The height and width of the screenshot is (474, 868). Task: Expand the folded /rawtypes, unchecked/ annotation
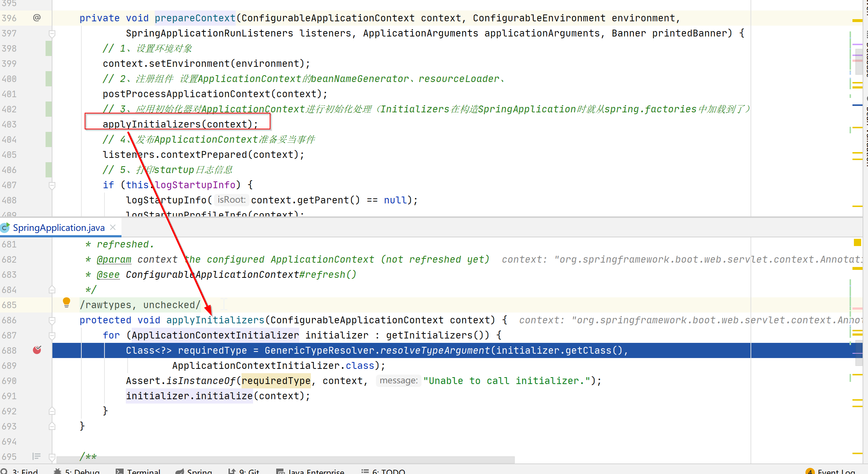click(x=140, y=305)
